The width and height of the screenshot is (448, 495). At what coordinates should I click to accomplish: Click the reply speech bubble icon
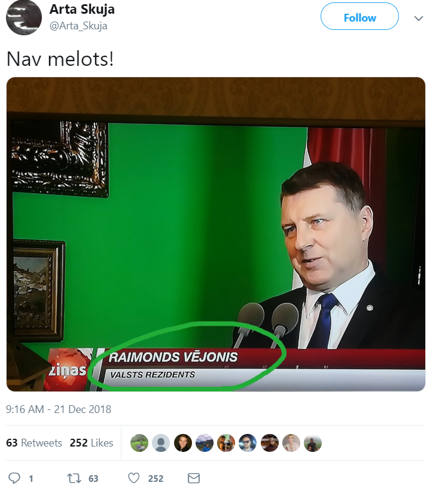tap(14, 478)
